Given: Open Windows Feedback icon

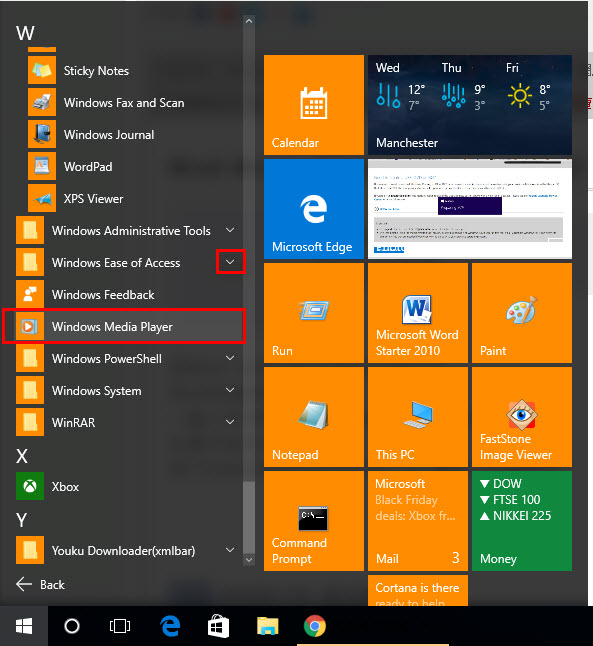Looking at the screenshot, I should click(30, 294).
